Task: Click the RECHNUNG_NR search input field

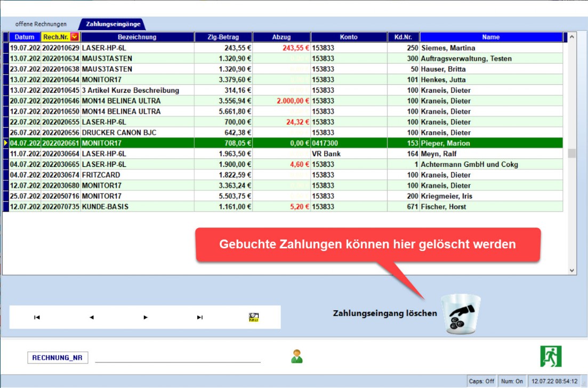Action: point(178,358)
